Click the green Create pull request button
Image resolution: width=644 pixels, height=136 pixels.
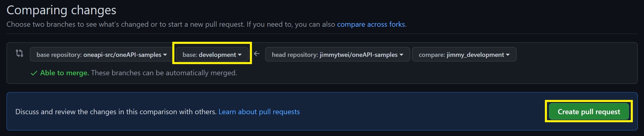(589, 112)
